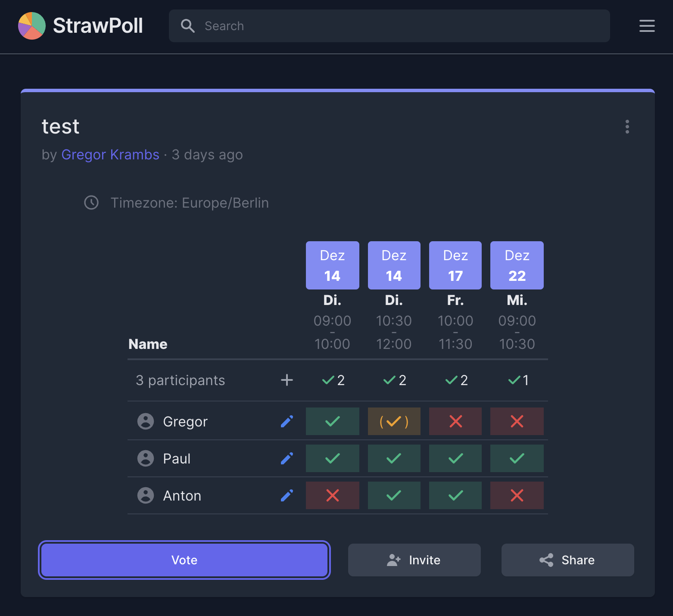Open the hamburger menu in header
The height and width of the screenshot is (616, 673).
(647, 26)
